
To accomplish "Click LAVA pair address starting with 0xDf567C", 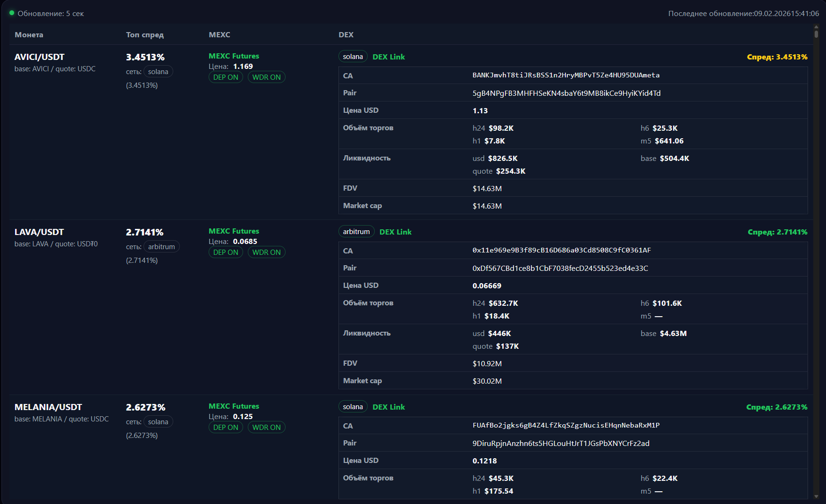I will 560,269.
